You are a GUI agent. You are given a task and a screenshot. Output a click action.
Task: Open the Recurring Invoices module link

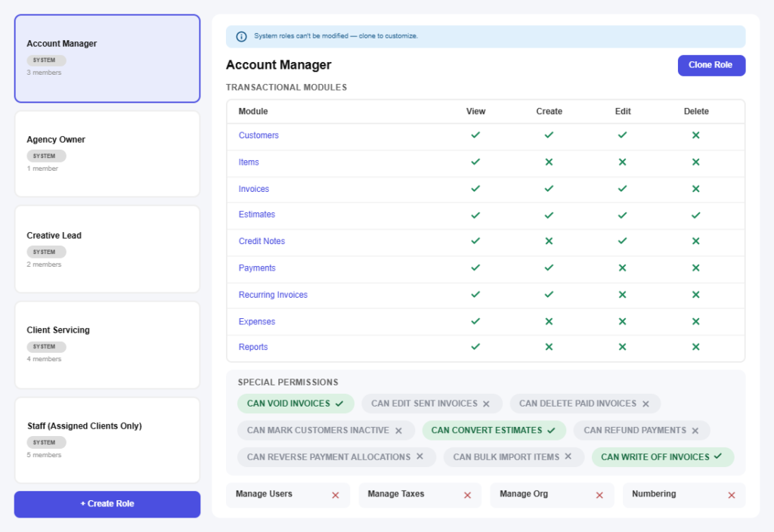(x=273, y=295)
